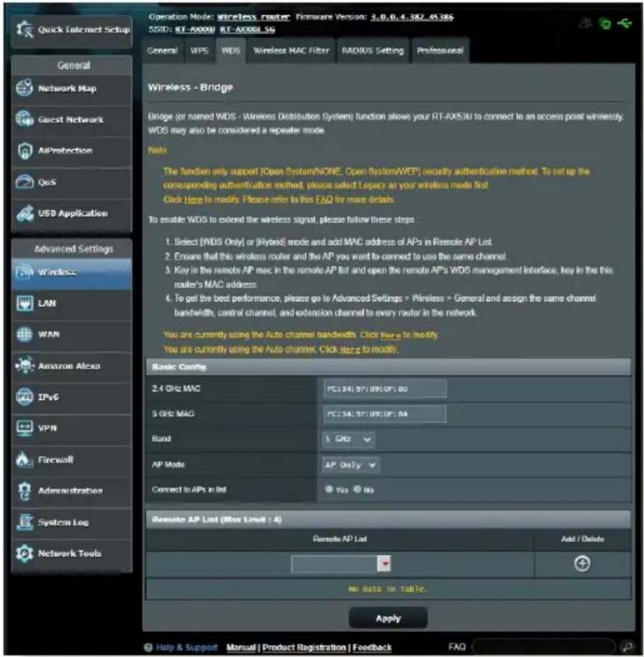Click the Help & Support question icon
The image size is (644, 657).
(148, 648)
